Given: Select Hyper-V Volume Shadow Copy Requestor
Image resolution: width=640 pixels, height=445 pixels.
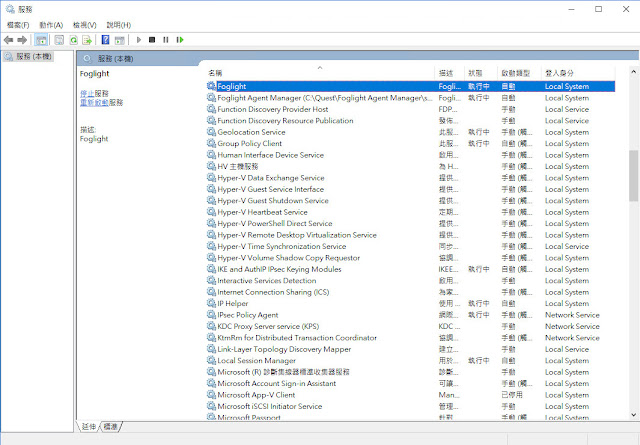Looking at the screenshot, I should pyautogui.click(x=410, y=258).
